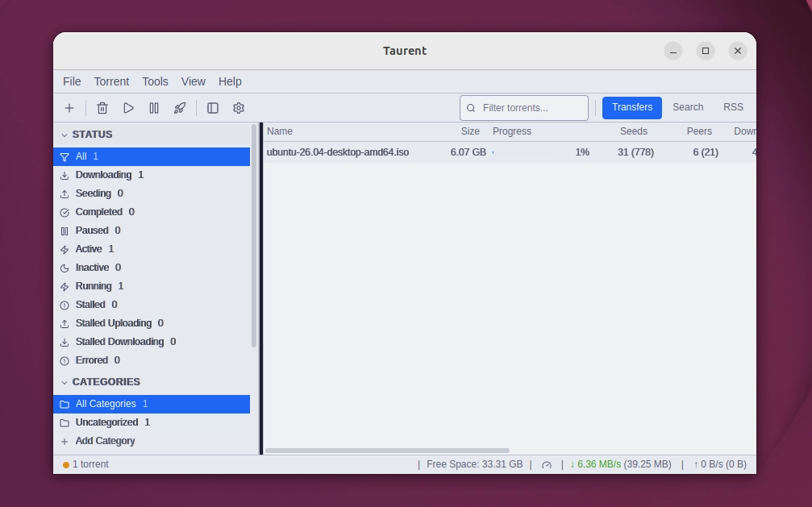Filter by Inactive status
The image size is (812, 507).
tap(152, 268)
